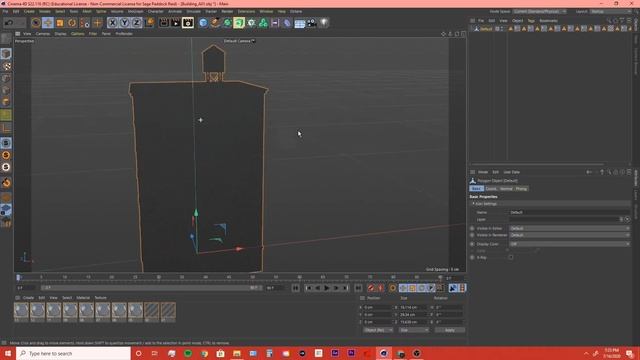The image size is (640, 360).
Task: Click the Render View clapperboard icon
Action: [164, 23]
